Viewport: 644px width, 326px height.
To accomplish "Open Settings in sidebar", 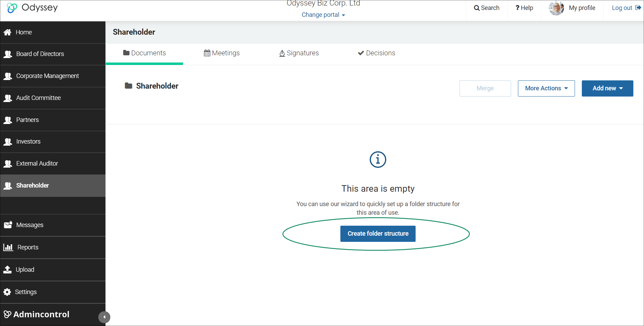I will [53, 292].
